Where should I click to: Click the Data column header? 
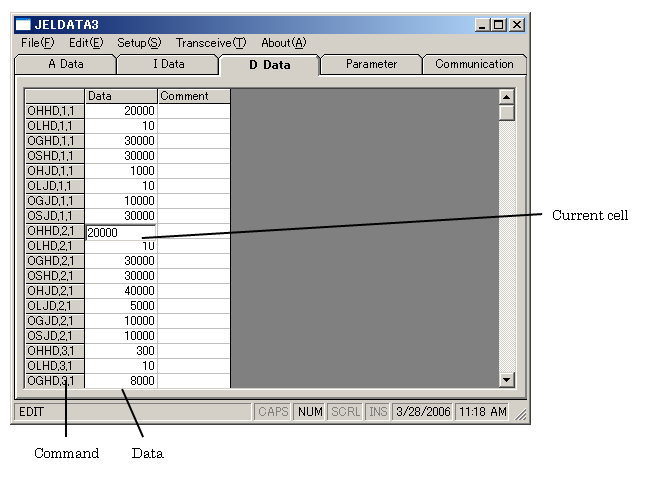coord(121,96)
